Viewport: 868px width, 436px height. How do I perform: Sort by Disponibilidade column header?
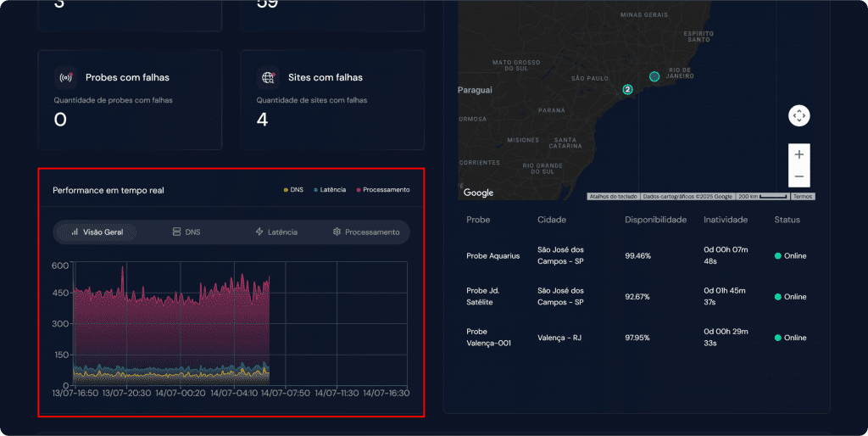click(x=656, y=220)
